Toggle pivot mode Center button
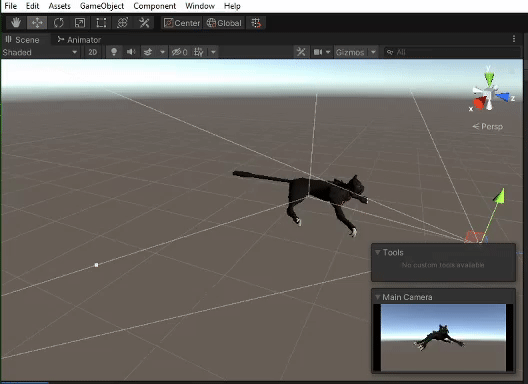This screenshot has width=528, height=384. pos(182,23)
